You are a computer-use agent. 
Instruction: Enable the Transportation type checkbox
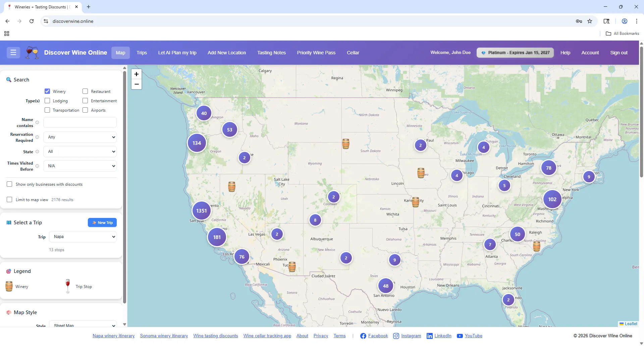47,110
